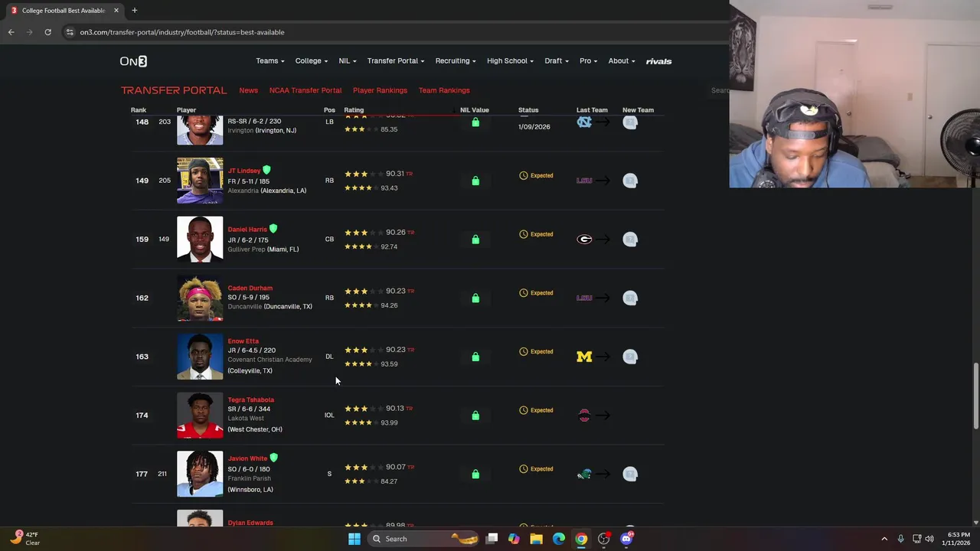Open Microsoft Edge from taskbar
980x551 pixels.
(559, 539)
